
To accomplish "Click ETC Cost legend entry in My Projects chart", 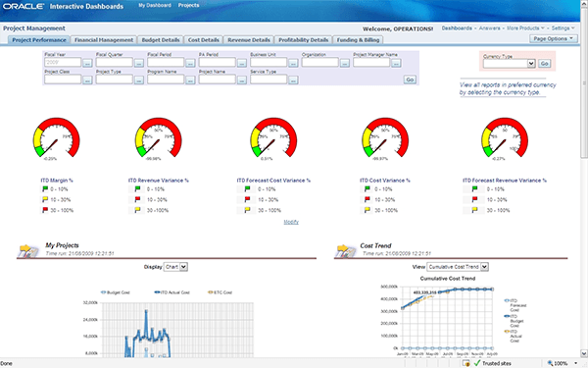I will [220, 292].
